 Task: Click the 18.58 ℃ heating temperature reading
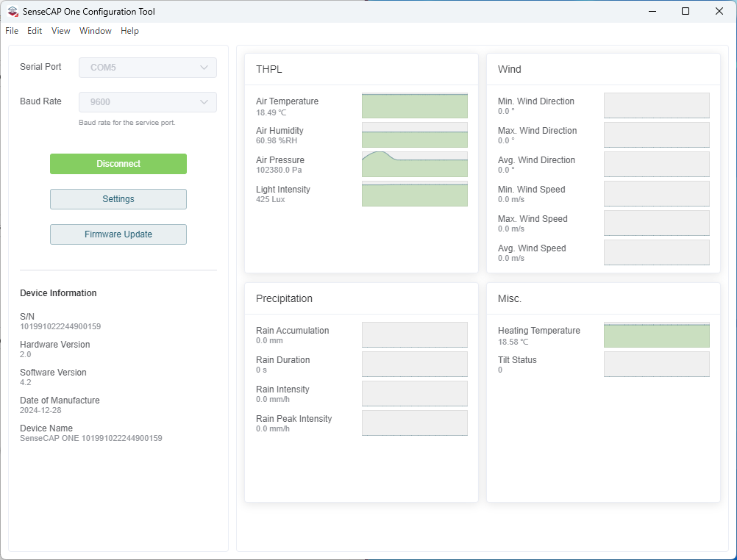(513, 342)
